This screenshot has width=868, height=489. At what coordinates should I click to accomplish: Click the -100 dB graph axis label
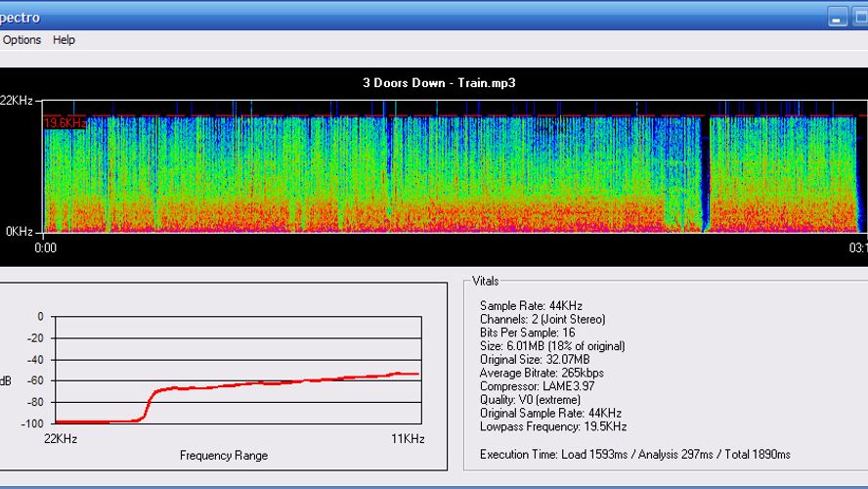[x=34, y=423]
